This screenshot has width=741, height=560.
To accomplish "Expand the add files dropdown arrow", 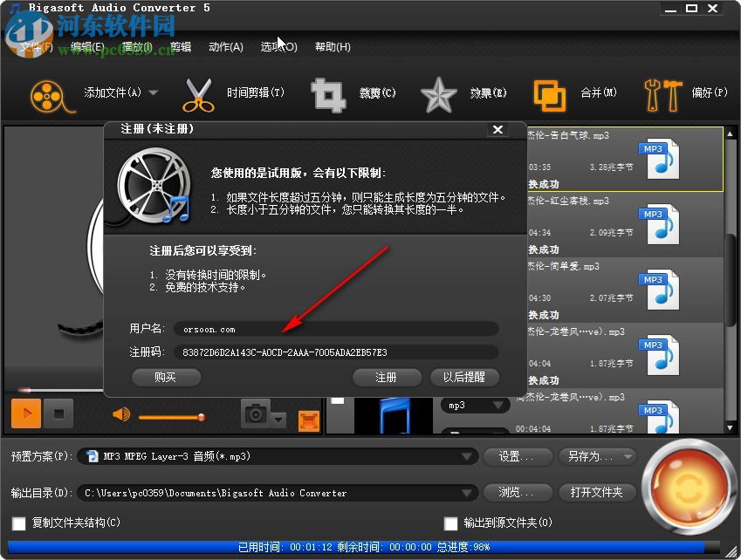I will 154,92.
